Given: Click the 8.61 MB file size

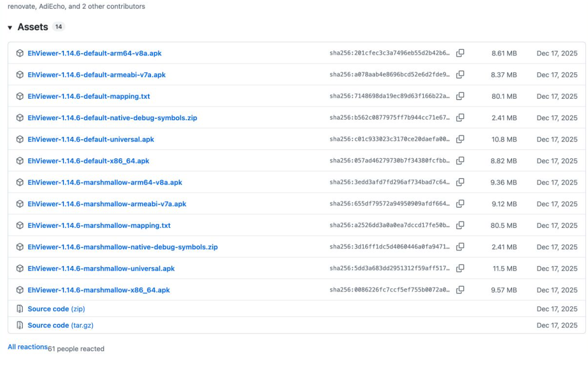Looking at the screenshot, I should 504,53.
